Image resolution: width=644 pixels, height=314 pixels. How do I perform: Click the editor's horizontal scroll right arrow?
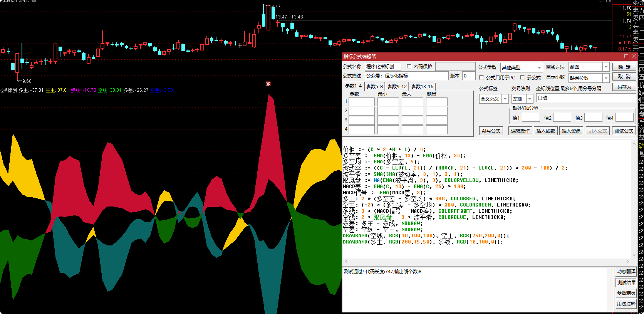click(628, 262)
